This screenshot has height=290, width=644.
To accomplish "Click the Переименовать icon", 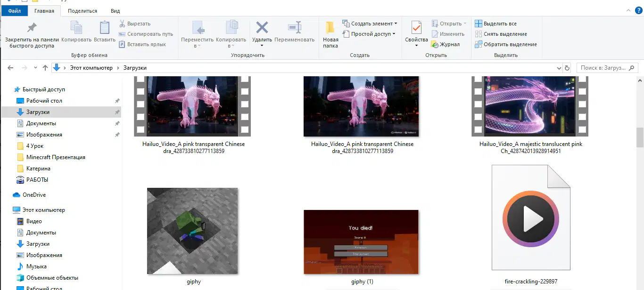I will point(295,27).
